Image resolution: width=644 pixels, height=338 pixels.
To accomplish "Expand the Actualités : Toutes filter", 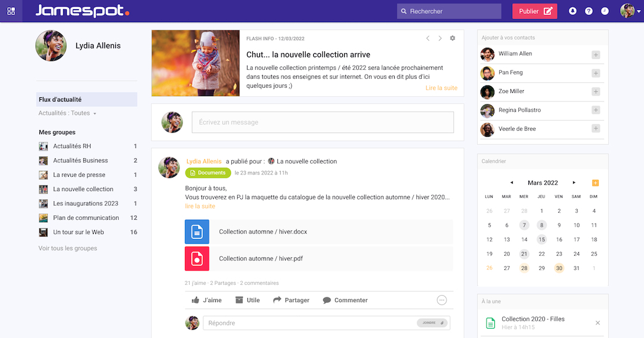I will 67,113.
